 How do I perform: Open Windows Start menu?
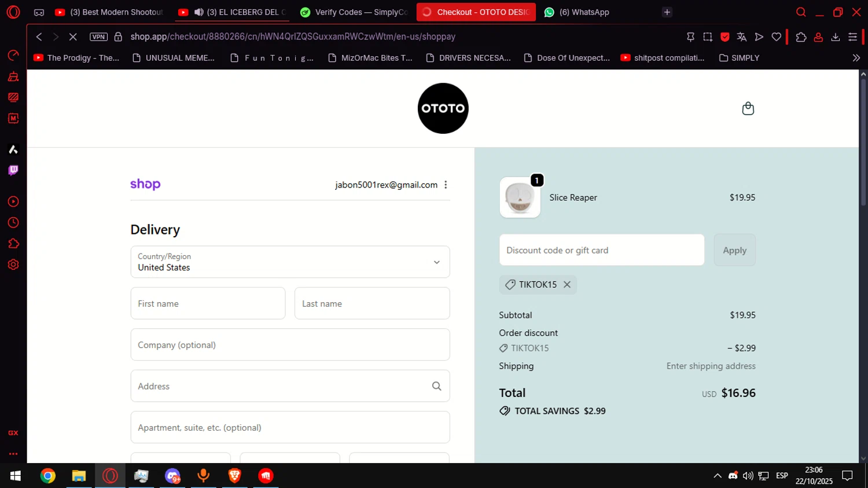[16, 476]
